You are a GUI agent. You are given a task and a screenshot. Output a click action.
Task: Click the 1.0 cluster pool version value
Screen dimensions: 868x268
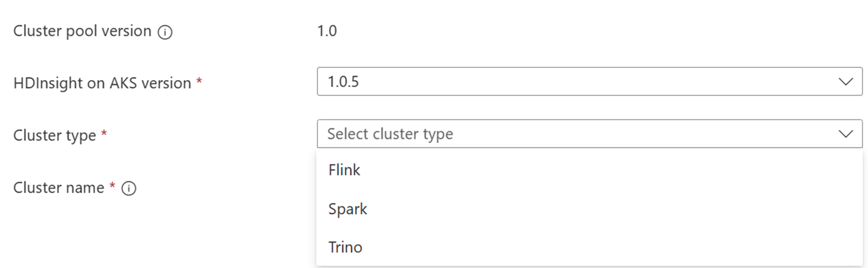pyautogui.click(x=327, y=31)
